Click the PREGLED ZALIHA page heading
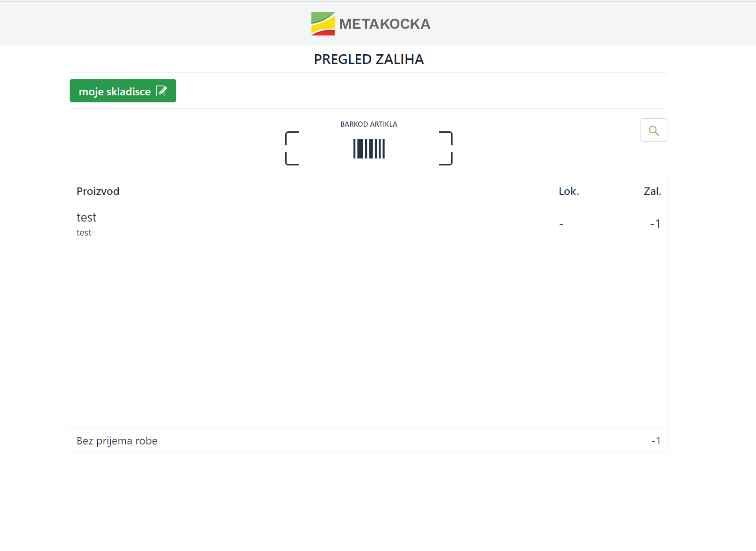 369,59
